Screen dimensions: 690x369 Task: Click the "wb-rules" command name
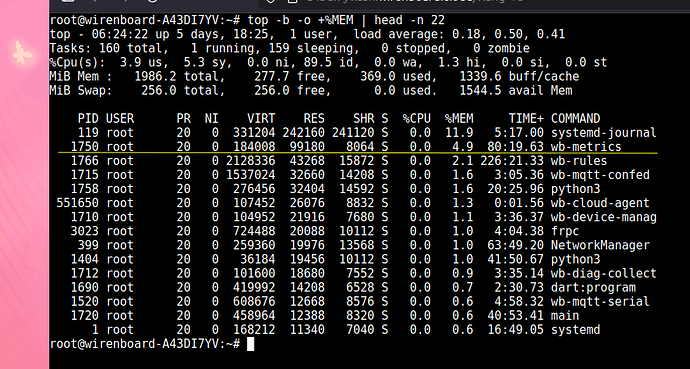coord(579,161)
